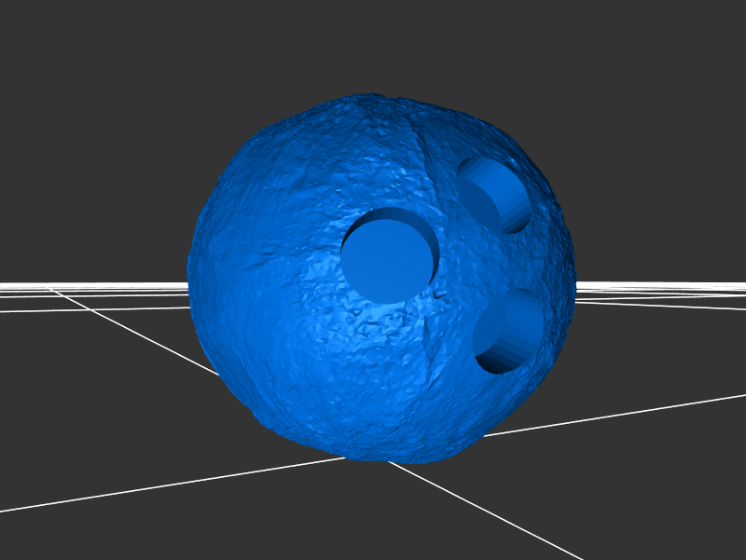Click the rough surface left of the center hole
This screenshot has height=560, width=746.
(280, 261)
